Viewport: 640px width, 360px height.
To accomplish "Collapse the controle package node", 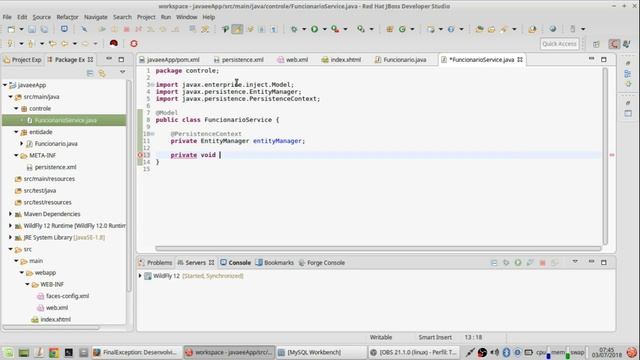I will 16,109.
